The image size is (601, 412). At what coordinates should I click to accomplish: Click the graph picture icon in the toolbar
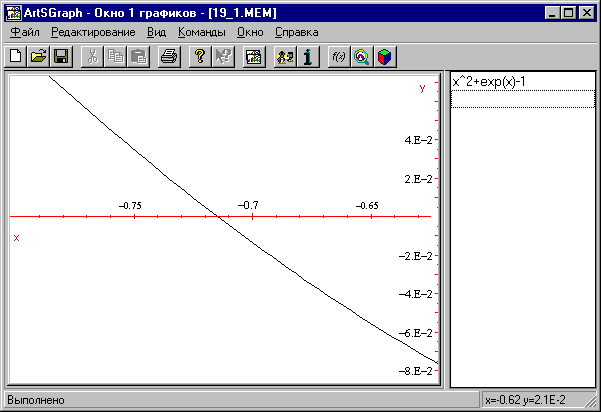[x=253, y=57]
